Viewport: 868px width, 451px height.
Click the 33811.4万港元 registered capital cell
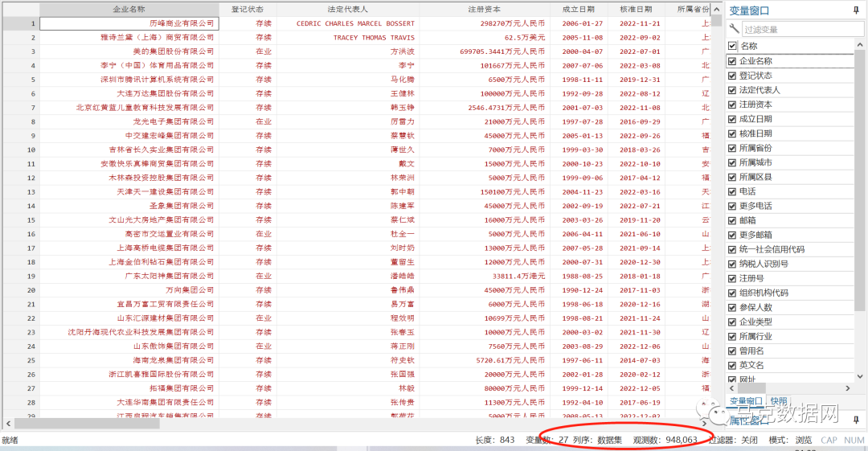485,276
